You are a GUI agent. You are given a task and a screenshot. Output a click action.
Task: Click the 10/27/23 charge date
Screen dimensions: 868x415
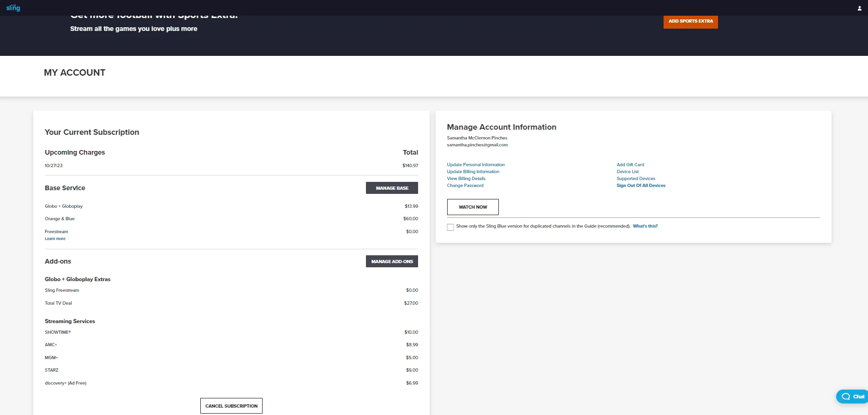click(x=54, y=166)
